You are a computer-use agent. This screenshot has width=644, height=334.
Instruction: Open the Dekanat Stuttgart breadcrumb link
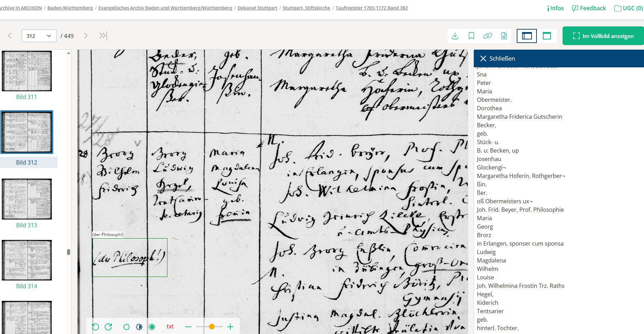257,8
